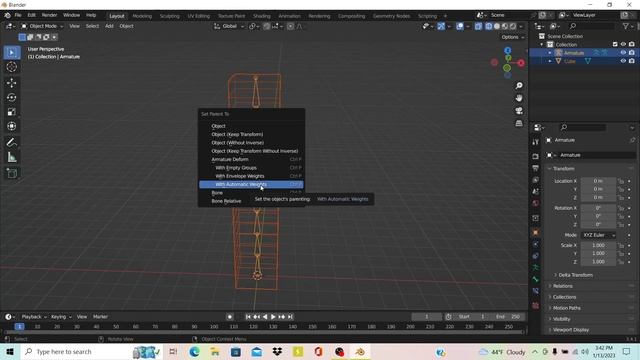Image resolution: width=640 pixels, height=360 pixels.
Task: Hide Armature in viewport via eye icon
Action: pyautogui.click(x=623, y=53)
